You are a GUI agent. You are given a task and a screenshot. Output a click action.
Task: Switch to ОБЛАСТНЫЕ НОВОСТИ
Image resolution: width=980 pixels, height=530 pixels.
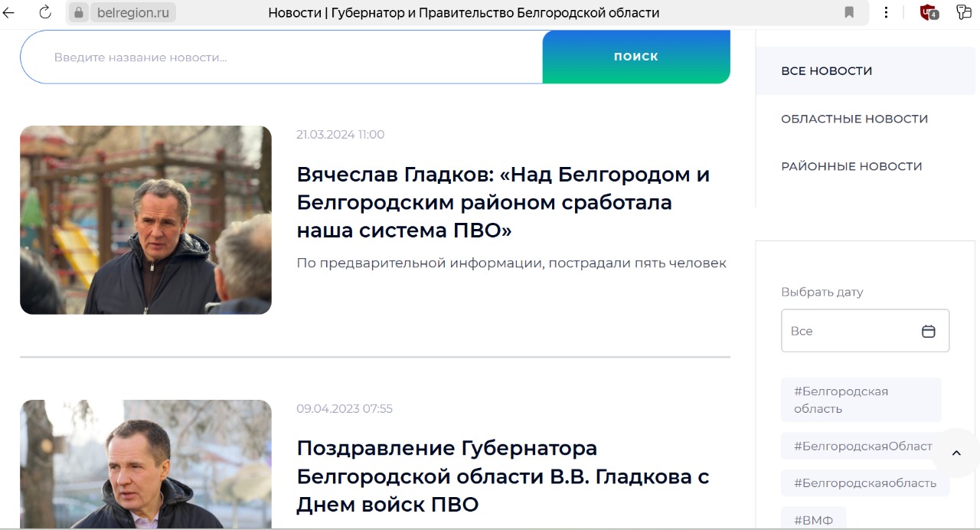(x=854, y=119)
